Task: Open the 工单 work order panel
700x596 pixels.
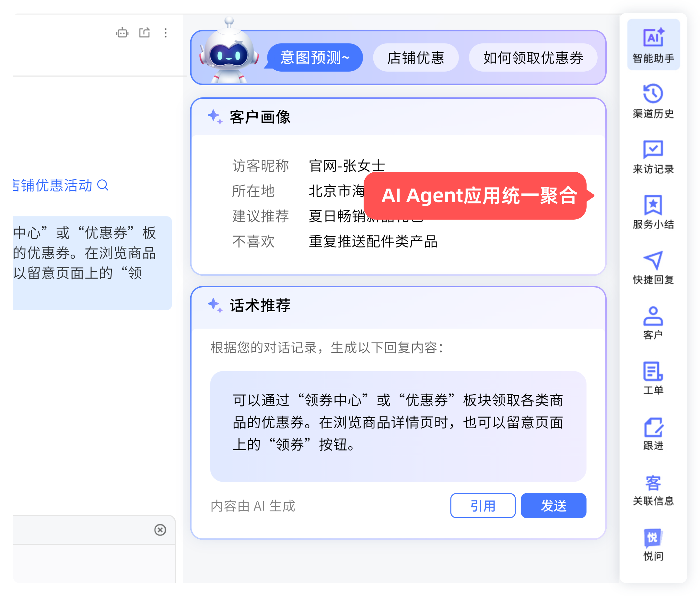Action: pos(653,378)
